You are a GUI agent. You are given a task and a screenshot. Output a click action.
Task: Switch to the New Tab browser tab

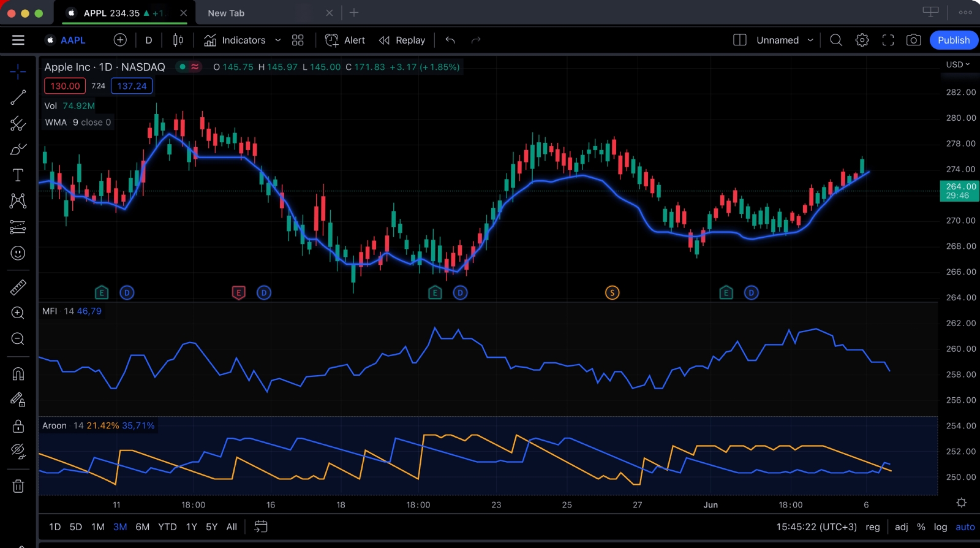(x=226, y=13)
